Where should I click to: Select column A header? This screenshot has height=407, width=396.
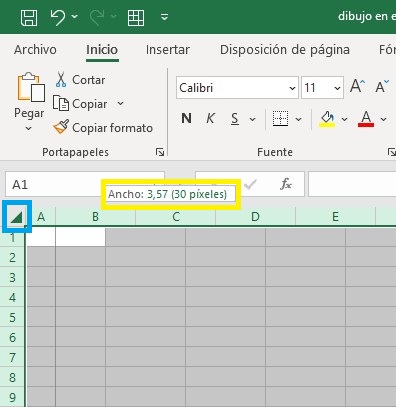coord(41,217)
